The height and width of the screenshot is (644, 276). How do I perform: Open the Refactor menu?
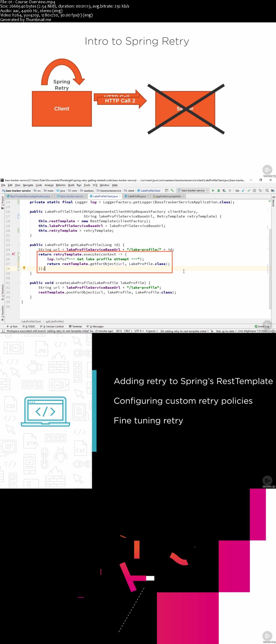(x=61, y=185)
